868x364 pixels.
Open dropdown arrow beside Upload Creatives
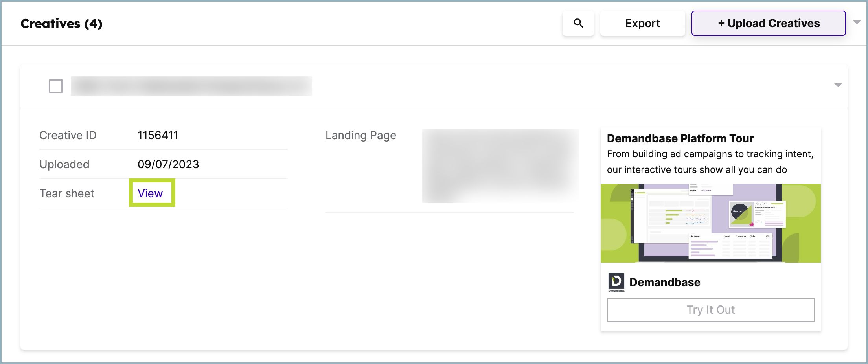(x=857, y=23)
